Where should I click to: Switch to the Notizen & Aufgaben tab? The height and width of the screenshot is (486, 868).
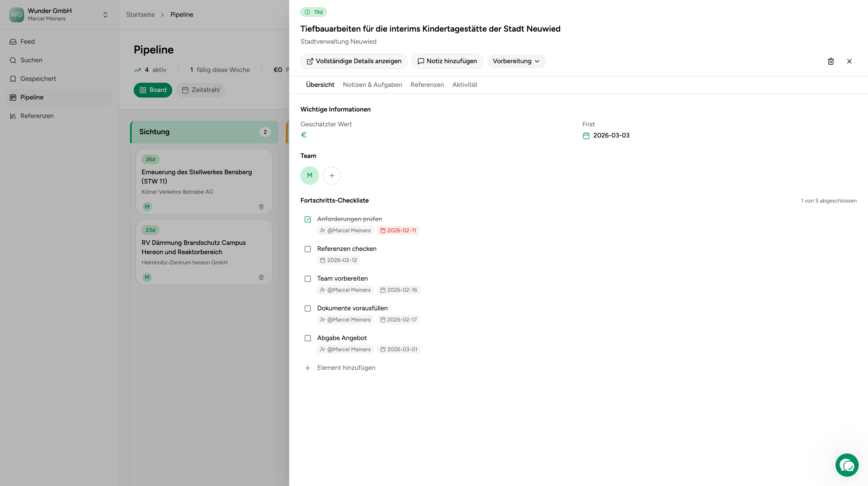(372, 85)
